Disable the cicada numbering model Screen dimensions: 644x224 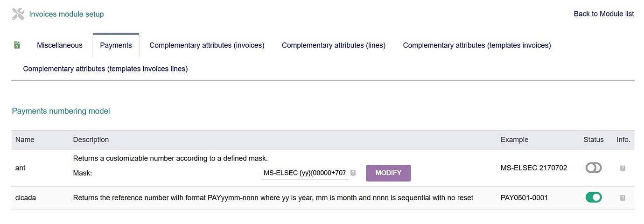click(593, 197)
